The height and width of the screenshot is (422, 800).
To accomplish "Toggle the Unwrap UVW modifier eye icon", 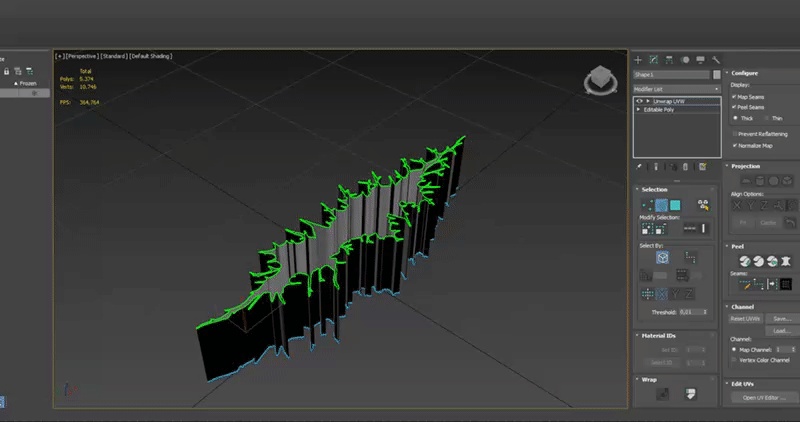I will [x=639, y=101].
